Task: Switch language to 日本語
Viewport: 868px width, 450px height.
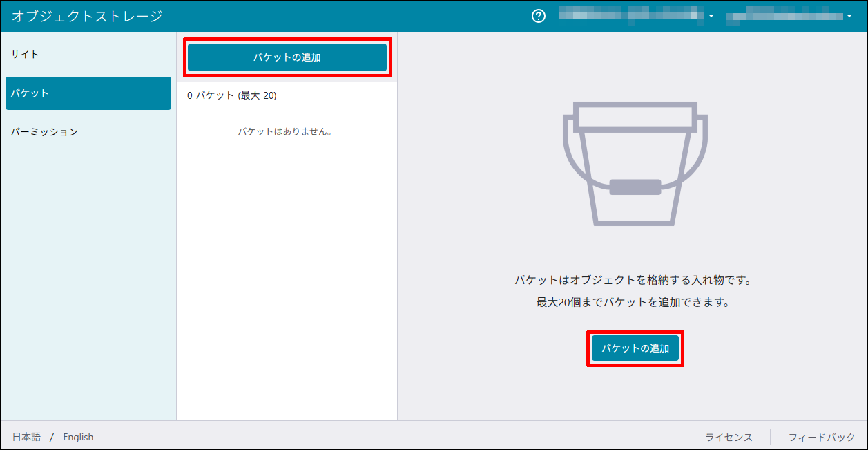Action: tap(26, 437)
